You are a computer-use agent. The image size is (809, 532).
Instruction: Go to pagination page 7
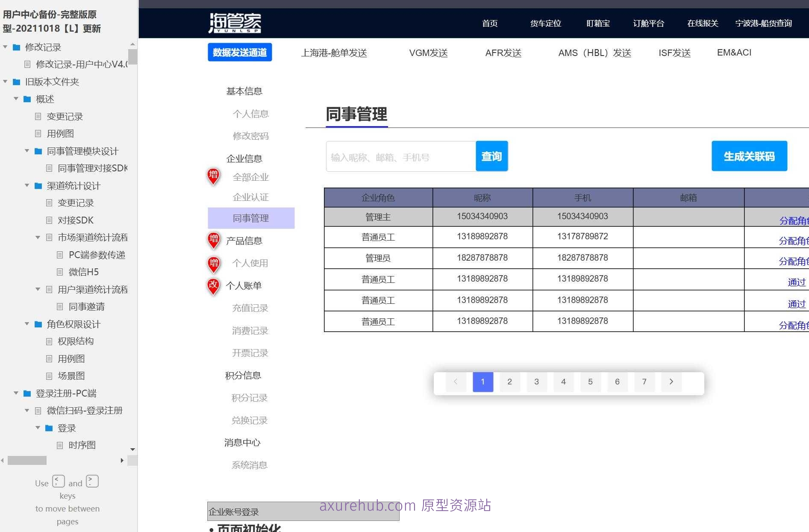point(644,382)
